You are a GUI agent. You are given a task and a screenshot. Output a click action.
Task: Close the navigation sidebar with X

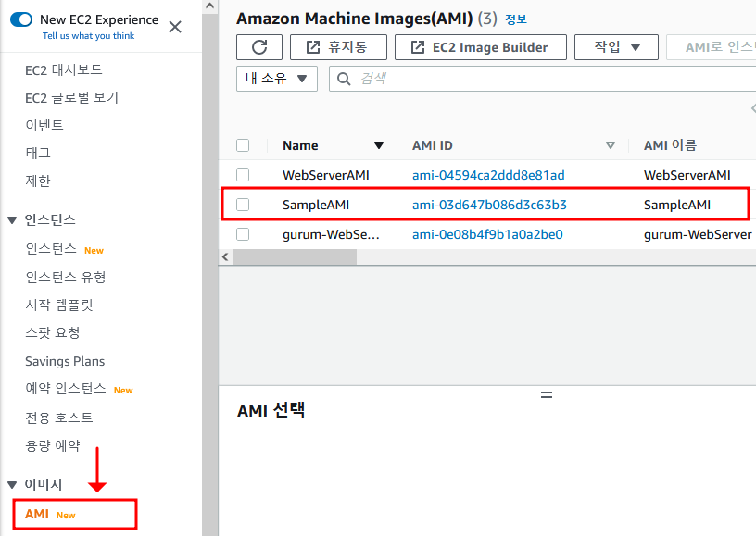(x=175, y=27)
